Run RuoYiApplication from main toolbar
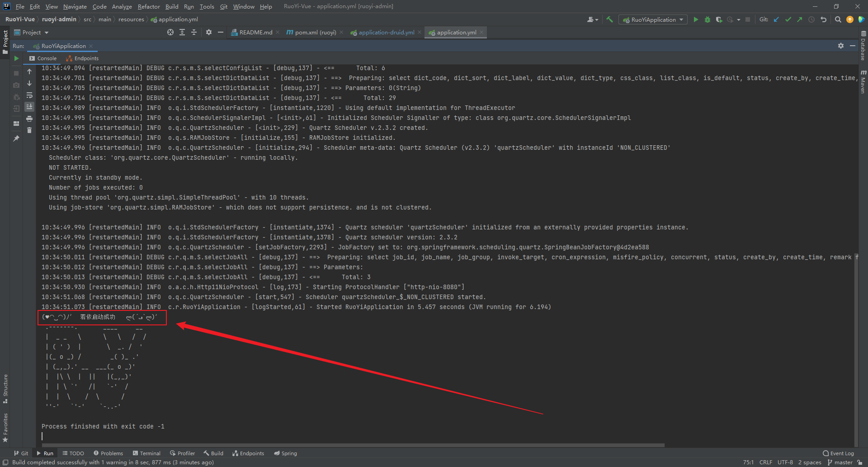Screen dimensions: 868x467 (696, 19)
